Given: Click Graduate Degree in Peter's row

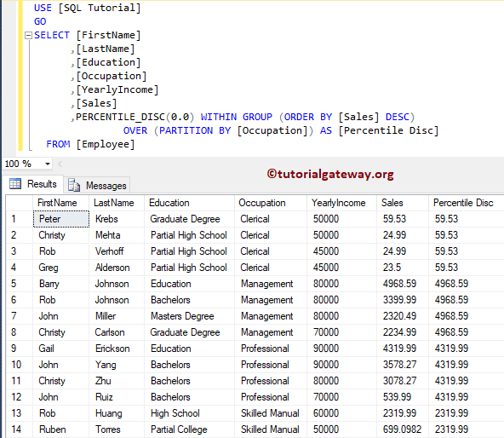Looking at the screenshot, I should 189,219.
